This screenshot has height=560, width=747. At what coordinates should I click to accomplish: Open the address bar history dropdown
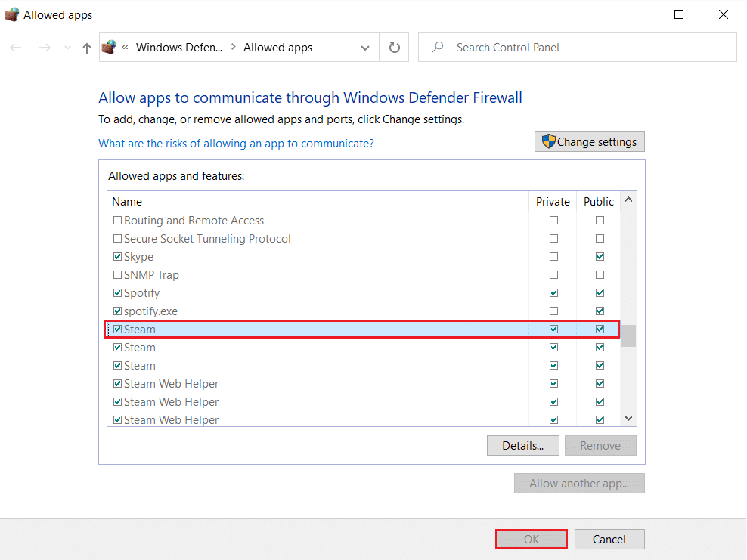pyautogui.click(x=365, y=48)
